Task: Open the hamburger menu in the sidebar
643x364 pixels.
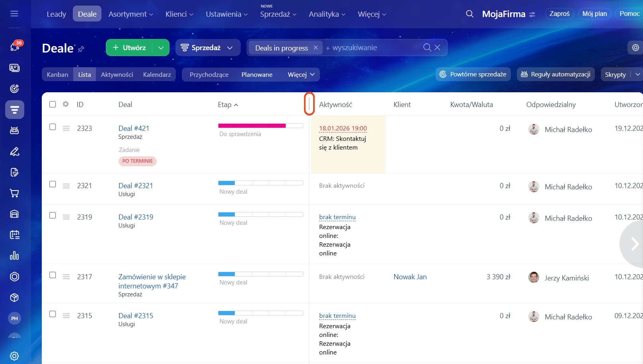Action: coord(14,14)
